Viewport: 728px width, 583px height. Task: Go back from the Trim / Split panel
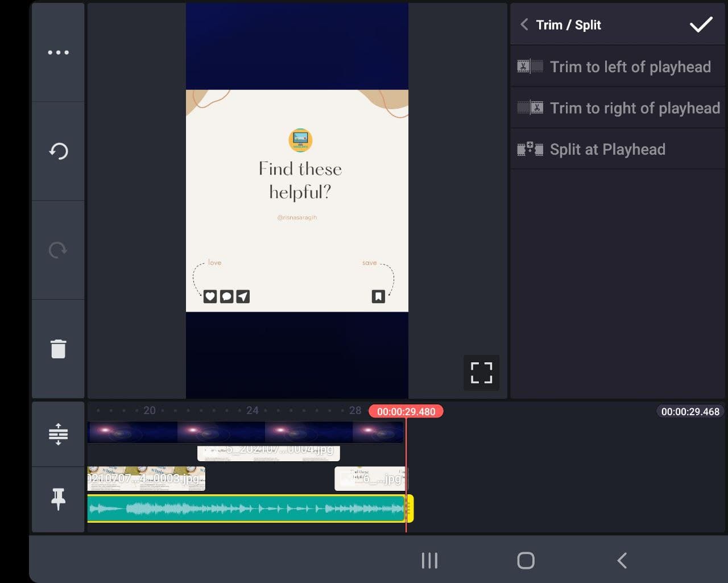point(524,25)
